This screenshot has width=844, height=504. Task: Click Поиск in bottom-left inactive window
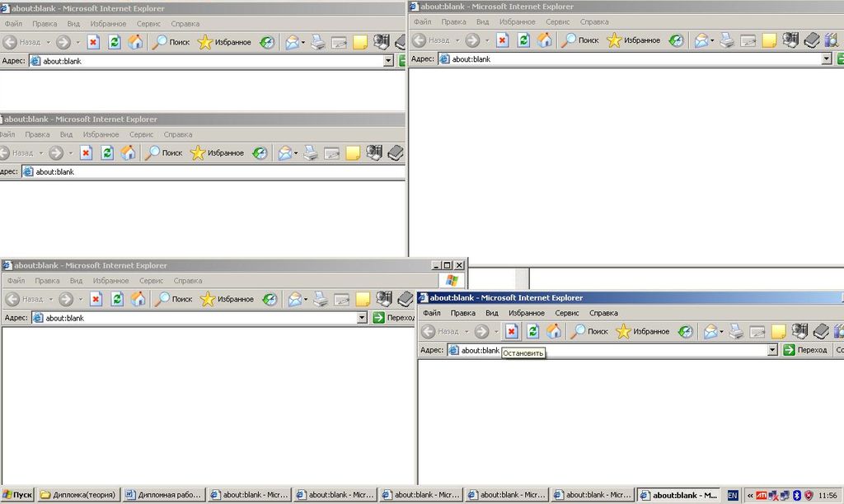click(174, 299)
